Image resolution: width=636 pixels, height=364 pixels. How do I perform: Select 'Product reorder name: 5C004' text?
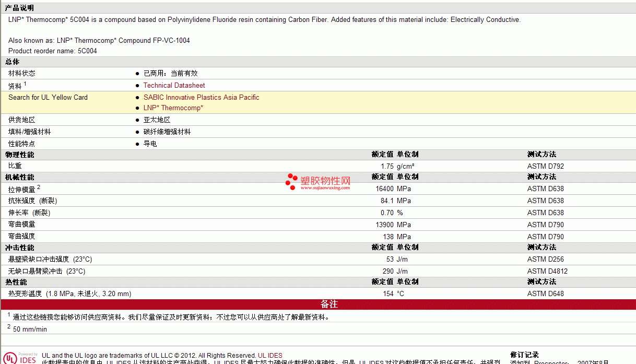(x=53, y=51)
